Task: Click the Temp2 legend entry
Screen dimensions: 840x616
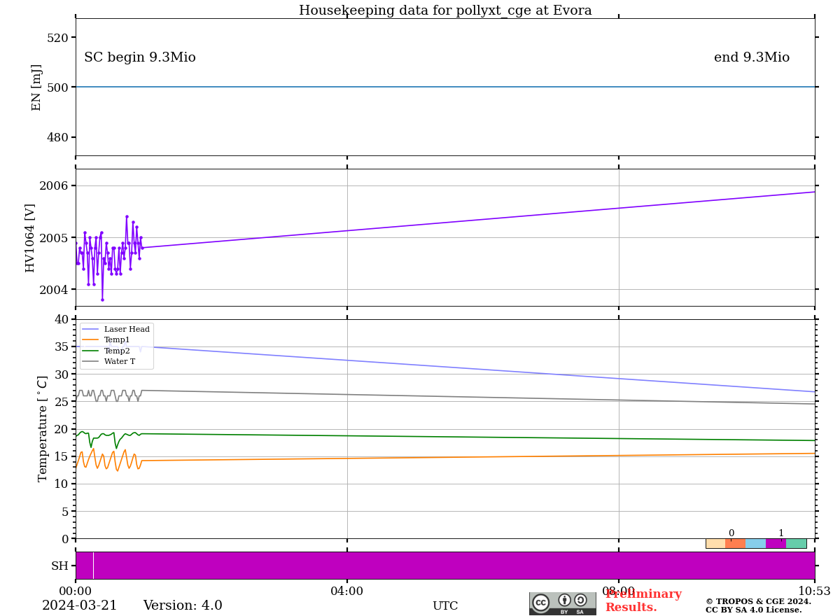Action: 106,351
